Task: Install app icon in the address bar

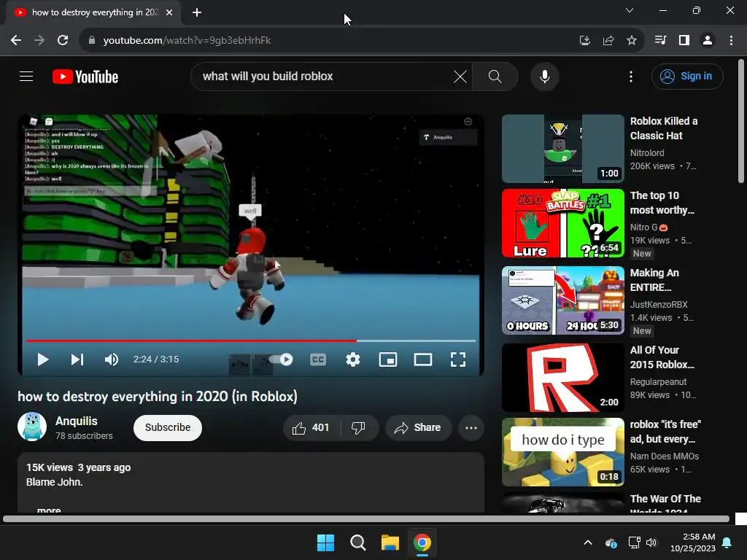Action: pos(584,41)
